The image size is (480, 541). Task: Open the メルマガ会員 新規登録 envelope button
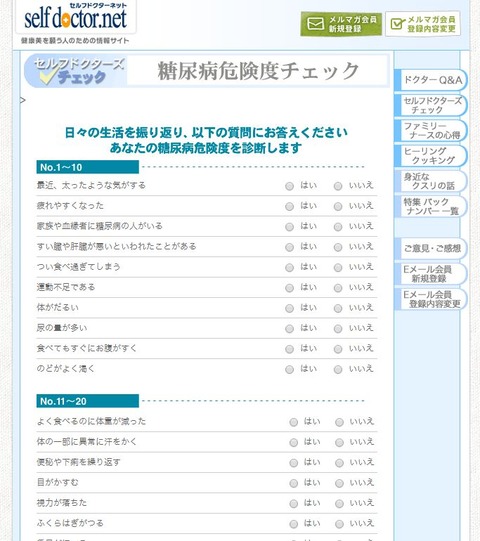coord(341,24)
